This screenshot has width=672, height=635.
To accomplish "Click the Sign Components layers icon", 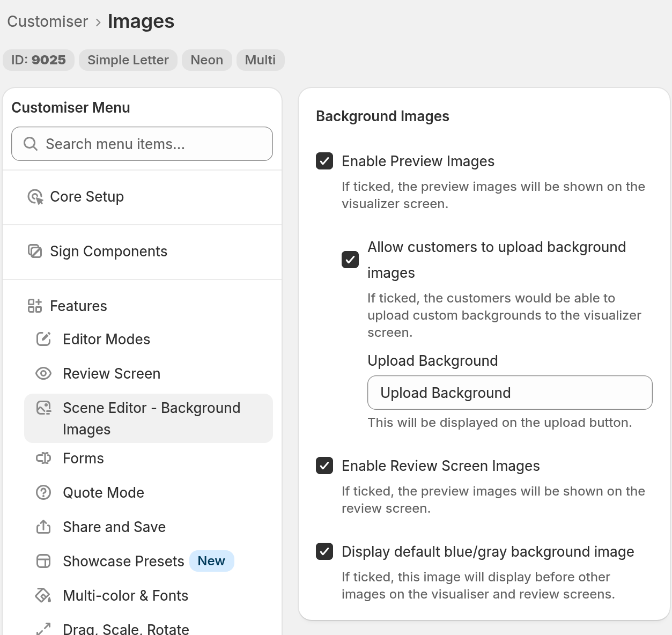I will click(x=35, y=251).
